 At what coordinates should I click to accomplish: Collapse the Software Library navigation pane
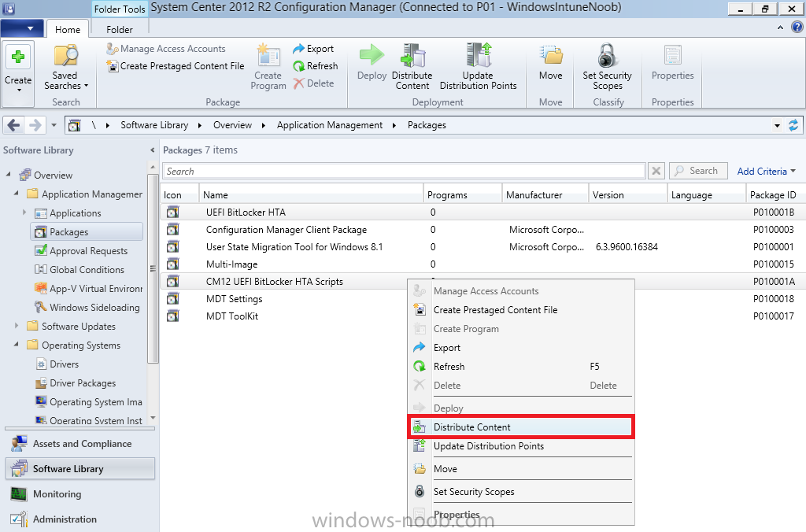pyautogui.click(x=152, y=150)
